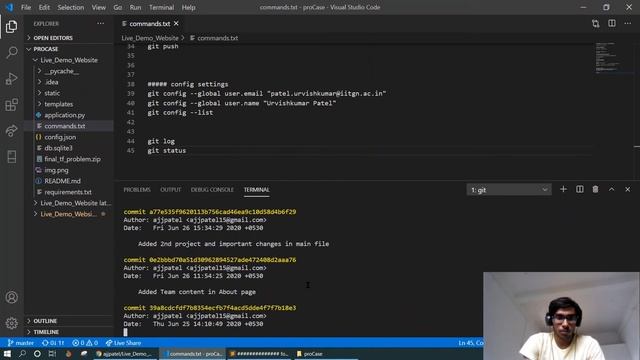Close the commands.txt editor tab
Viewport: 640px width, 360px height.
176,24
